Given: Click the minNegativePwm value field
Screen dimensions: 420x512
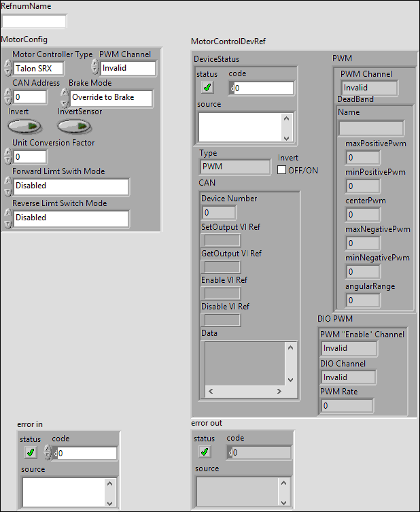Looking at the screenshot, I should click(x=363, y=272).
